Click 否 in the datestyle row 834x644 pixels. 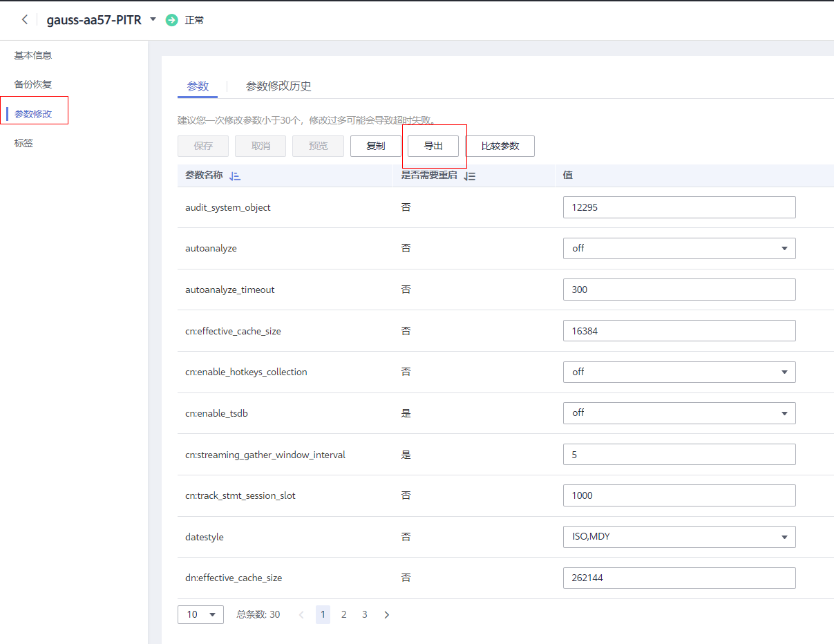point(406,537)
